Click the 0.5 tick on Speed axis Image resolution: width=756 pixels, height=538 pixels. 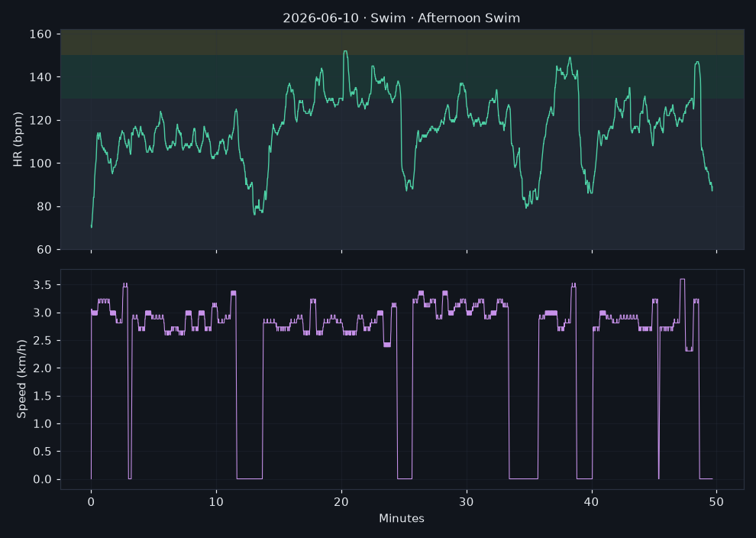[x=43, y=452]
